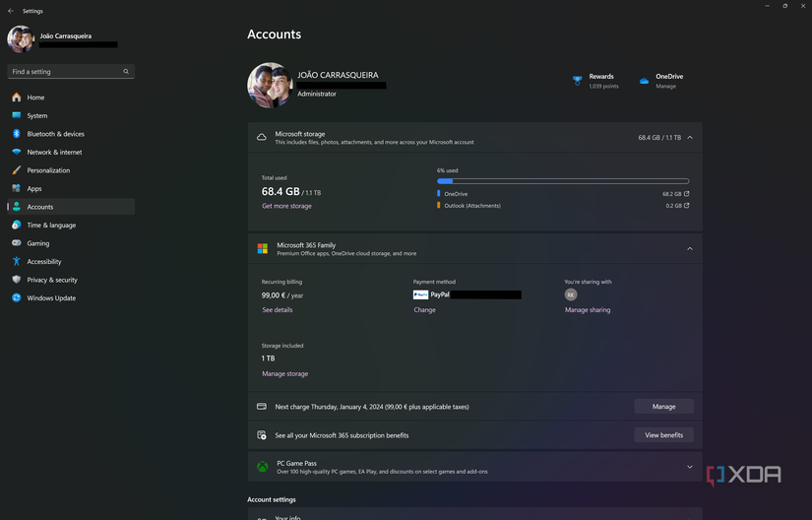Expand the PC Game Pass section

(690, 467)
